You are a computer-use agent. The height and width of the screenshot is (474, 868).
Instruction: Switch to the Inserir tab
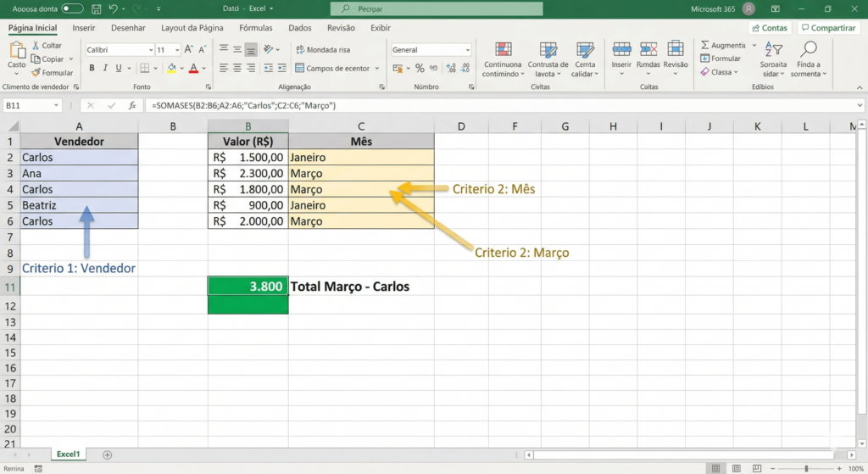point(84,28)
